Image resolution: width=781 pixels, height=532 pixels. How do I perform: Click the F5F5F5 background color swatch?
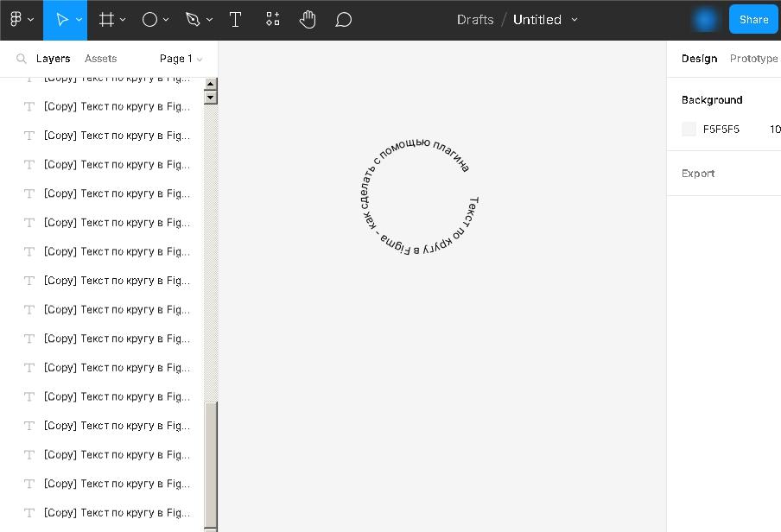[x=689, y=130]
